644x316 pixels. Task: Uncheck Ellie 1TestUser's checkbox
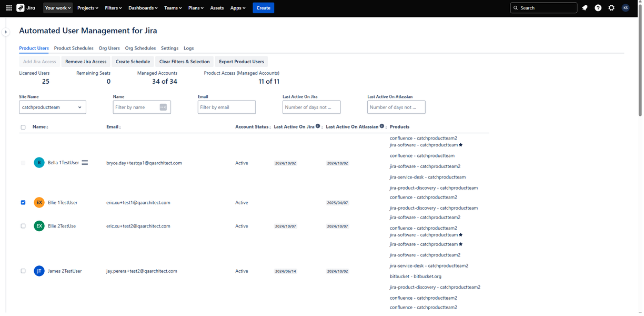point(23,202)
